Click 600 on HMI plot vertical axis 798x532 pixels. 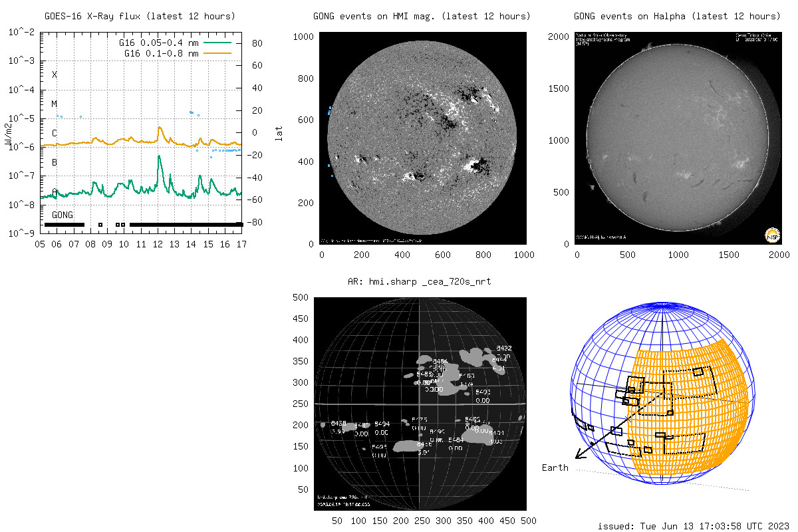tap(307, 120)
